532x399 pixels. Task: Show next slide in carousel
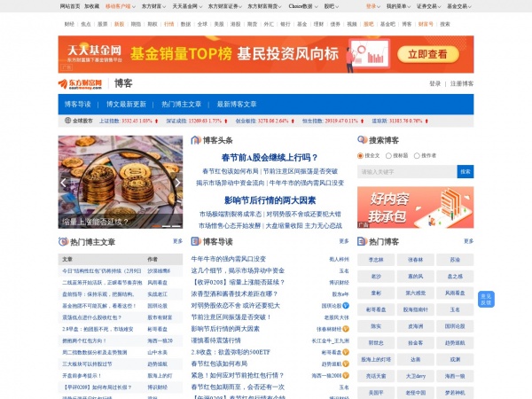[177, 183]
